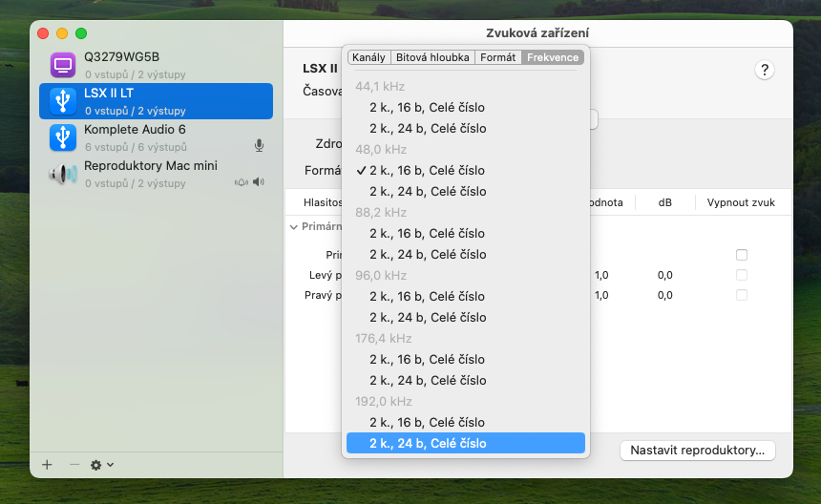Click the Q3279WG5B display device icon

[63, 65]
